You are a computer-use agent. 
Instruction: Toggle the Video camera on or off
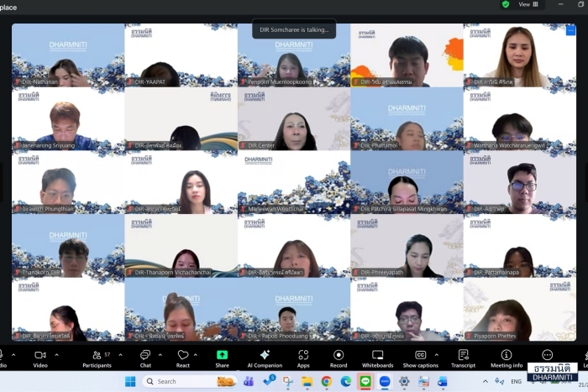coord(40,357)
